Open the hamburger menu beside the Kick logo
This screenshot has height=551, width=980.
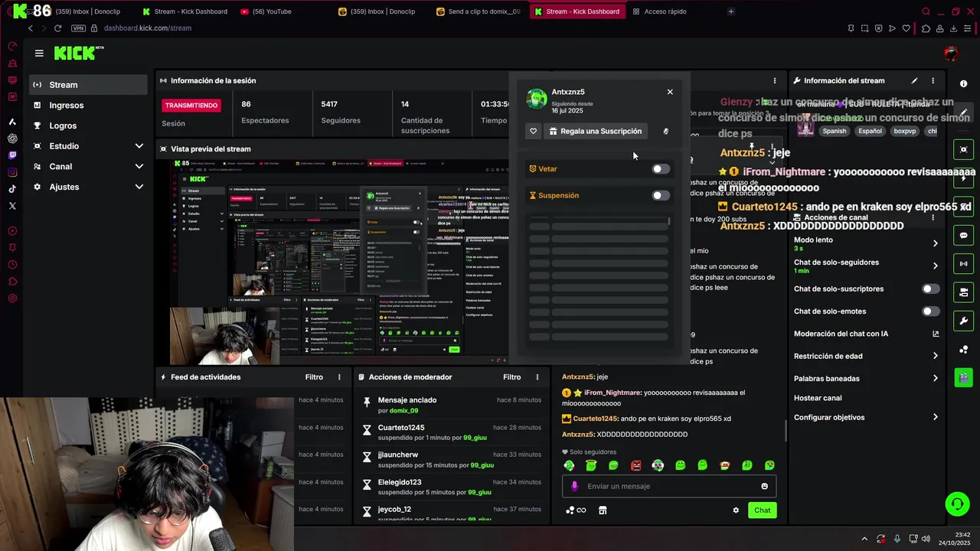click(39, 53)
